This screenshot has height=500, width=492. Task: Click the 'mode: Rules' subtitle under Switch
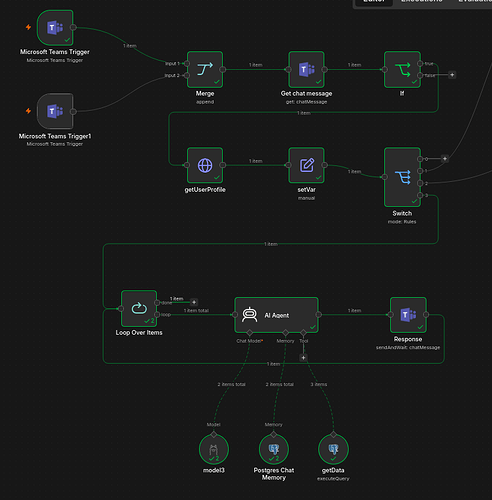pos(402,222)
